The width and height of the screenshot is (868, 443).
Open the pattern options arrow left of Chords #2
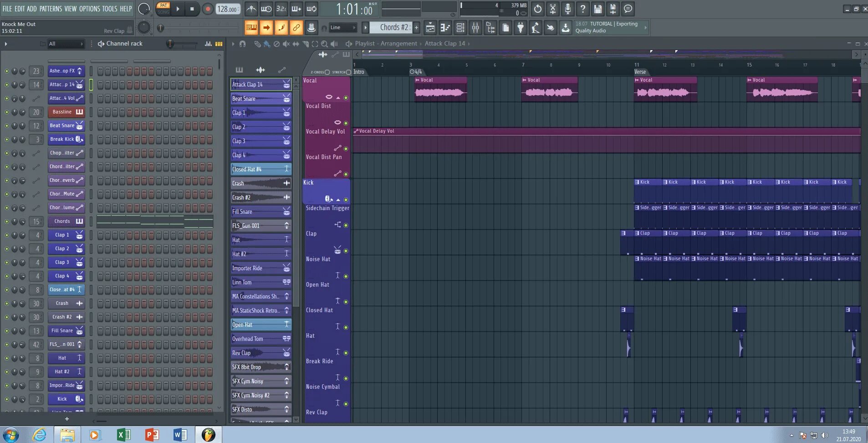(x=365, y=28)
